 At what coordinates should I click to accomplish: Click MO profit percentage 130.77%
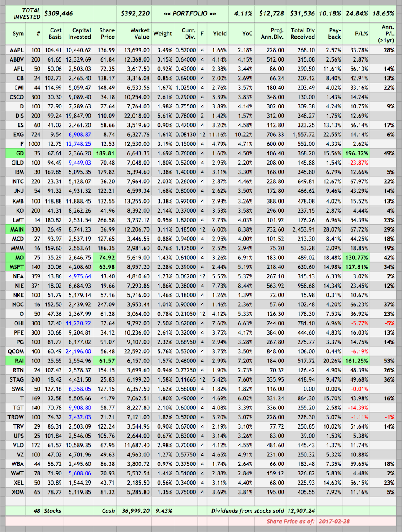356,258
